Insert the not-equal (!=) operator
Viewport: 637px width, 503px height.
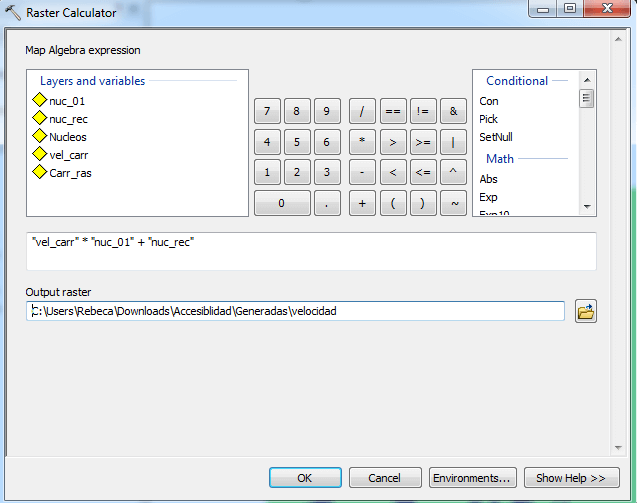(x=423, y=111)
